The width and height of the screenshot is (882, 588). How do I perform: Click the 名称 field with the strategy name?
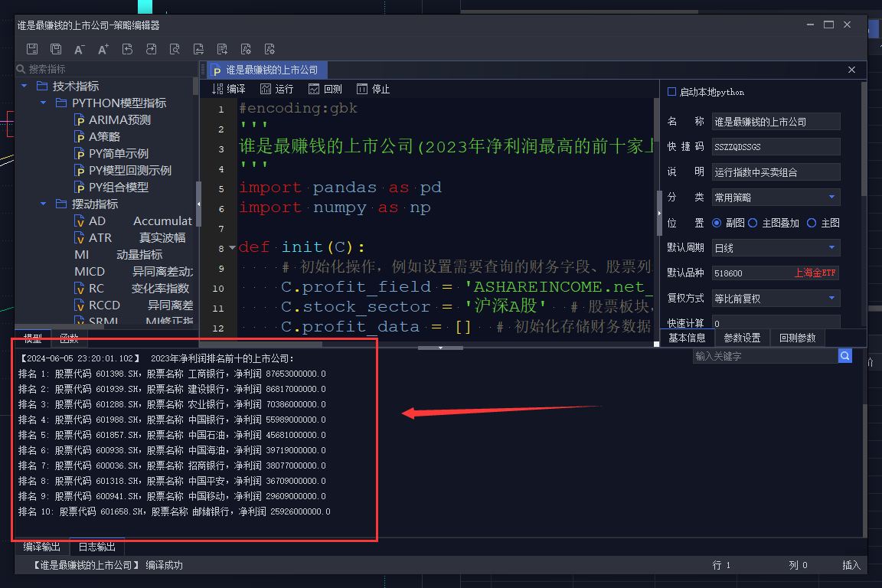click(776, 122)
